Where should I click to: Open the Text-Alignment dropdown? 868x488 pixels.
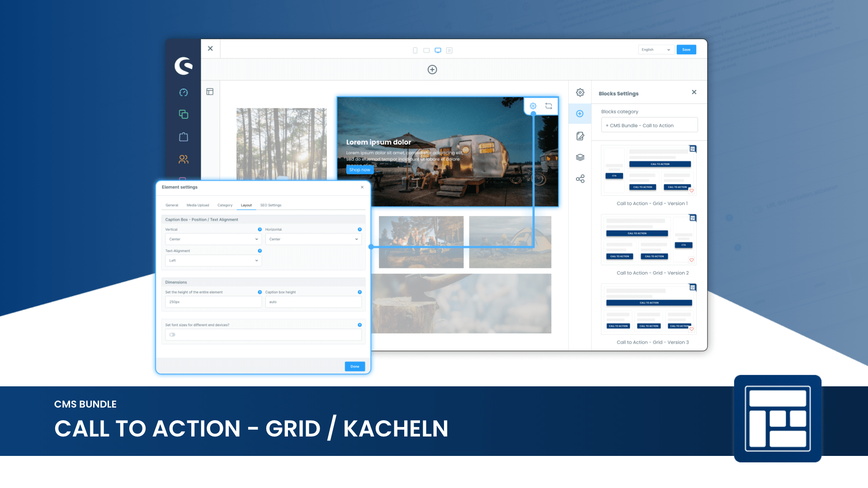point(213,261)
